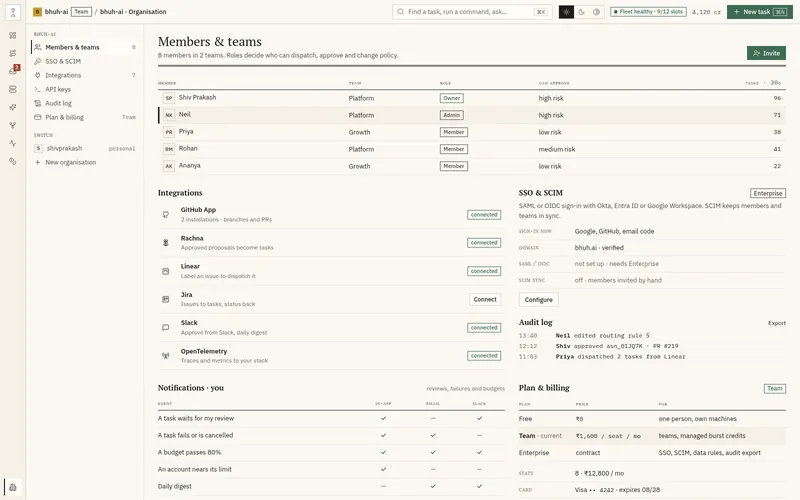Click the connected status of GitHub App
The width and height of the screenshot is (800, 500).
click(484, 215)
